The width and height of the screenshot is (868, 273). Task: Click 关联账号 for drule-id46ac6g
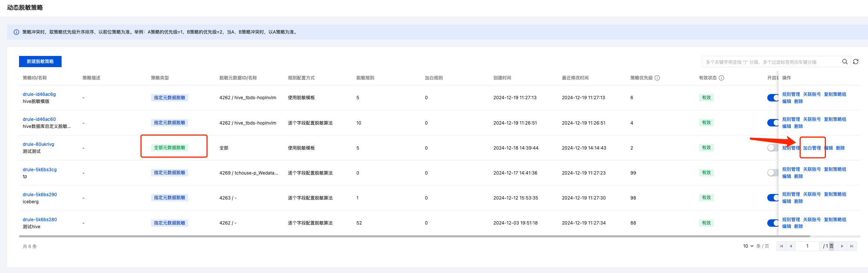(x=812, y=94)
